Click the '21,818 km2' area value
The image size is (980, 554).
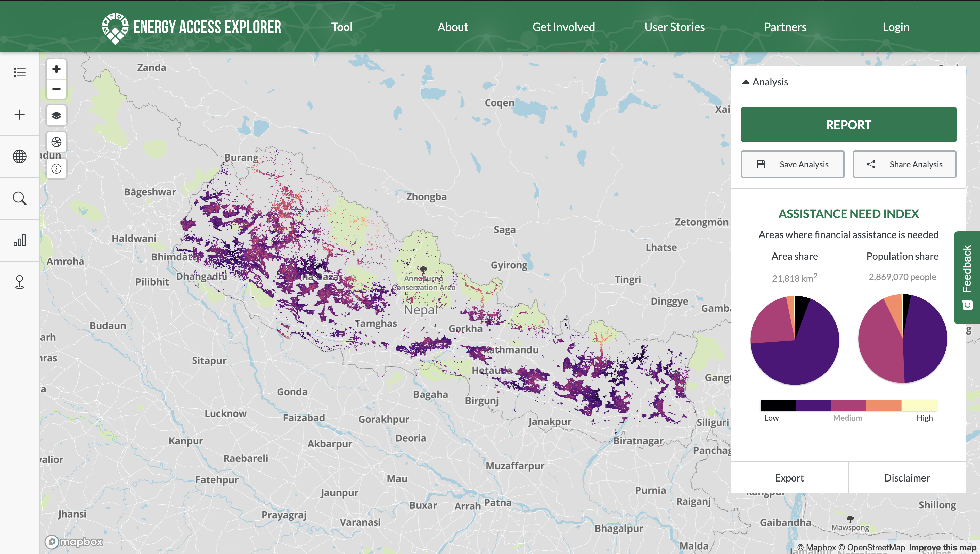pyautogui.click(x=795, y=277)
